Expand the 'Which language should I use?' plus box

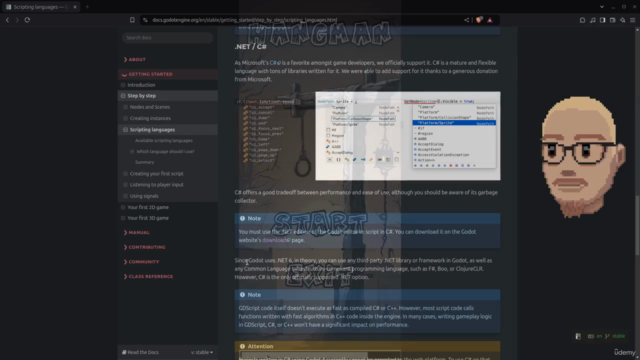pyautogui.click(x=132, y=151)
